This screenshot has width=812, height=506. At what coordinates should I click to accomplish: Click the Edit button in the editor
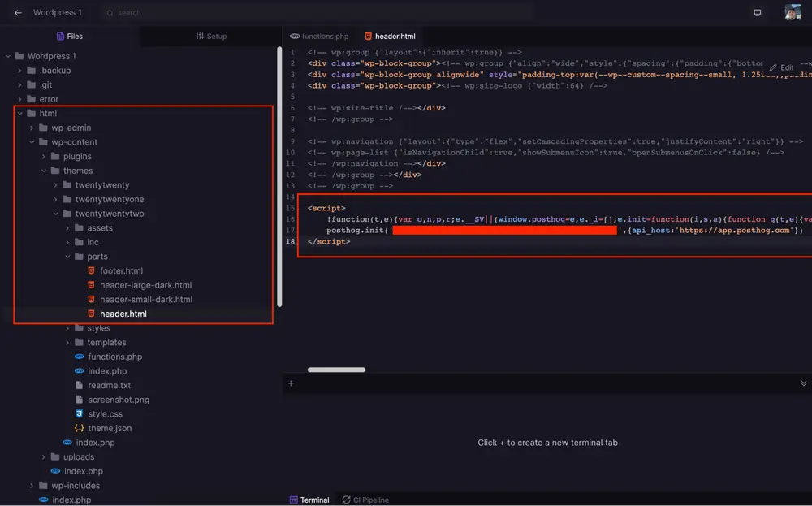781,67
